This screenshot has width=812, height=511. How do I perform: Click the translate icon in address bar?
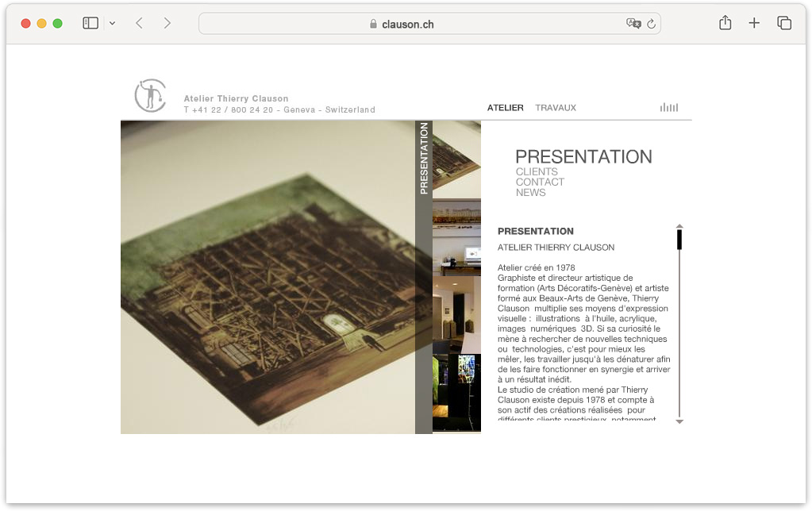tap(633, 23)
